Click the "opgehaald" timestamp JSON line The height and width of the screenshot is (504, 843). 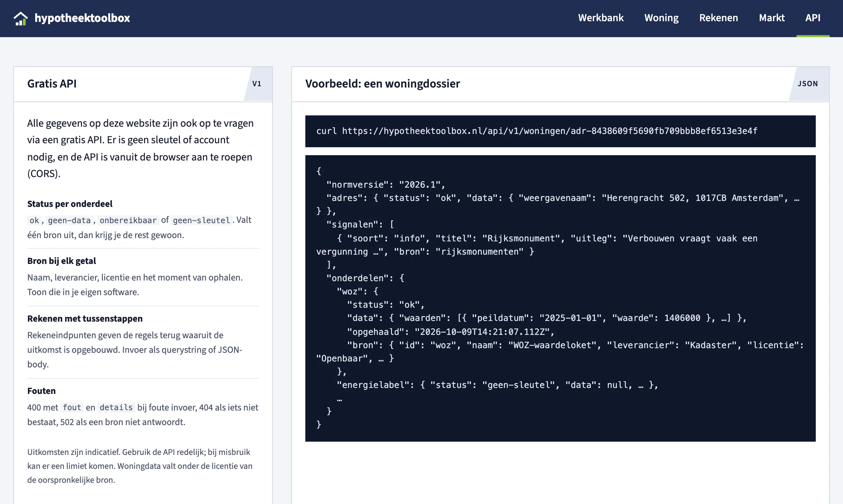pyautogui.click(x=450, y=332)
